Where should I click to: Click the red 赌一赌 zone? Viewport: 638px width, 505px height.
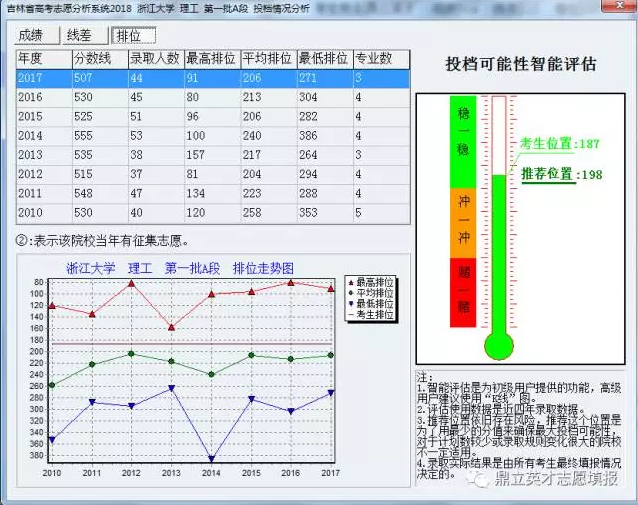463,293
